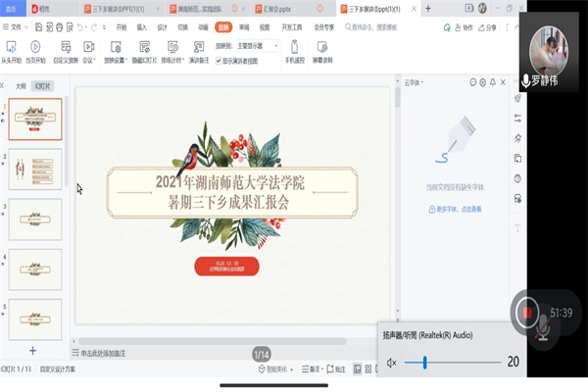Switch slide panel to 大纲 outline view
This screenshot has height=392, width=588.
tap(21, 86)
